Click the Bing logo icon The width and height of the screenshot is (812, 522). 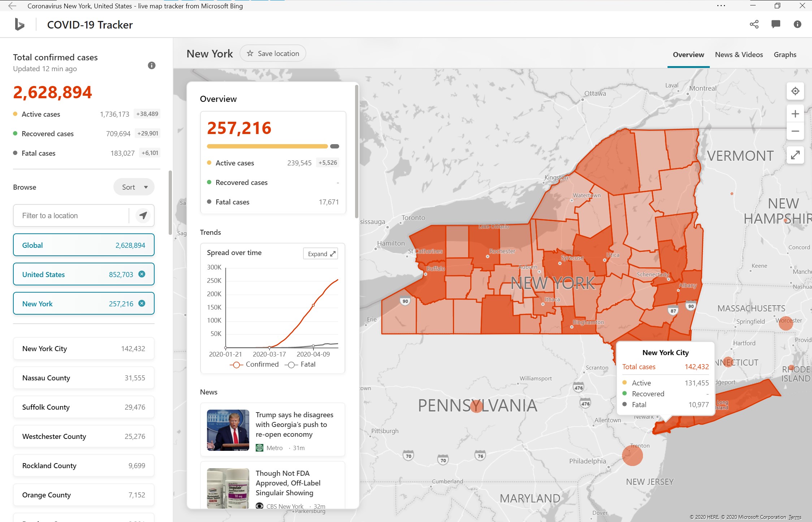20,25
